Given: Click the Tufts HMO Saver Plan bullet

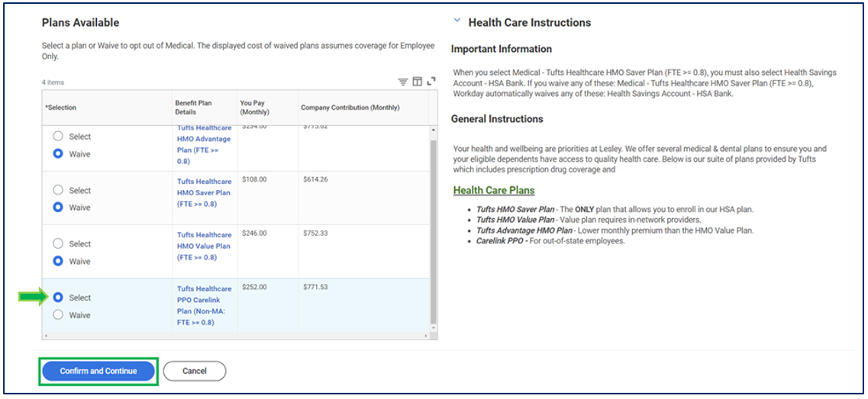Looking at the screenshot, I should tap(615, 210).
